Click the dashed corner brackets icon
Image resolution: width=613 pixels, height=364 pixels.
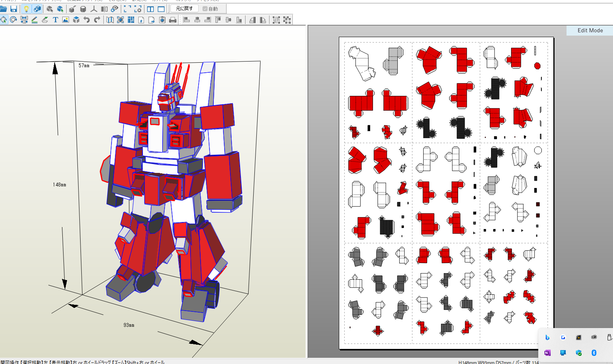pos(127,9)
